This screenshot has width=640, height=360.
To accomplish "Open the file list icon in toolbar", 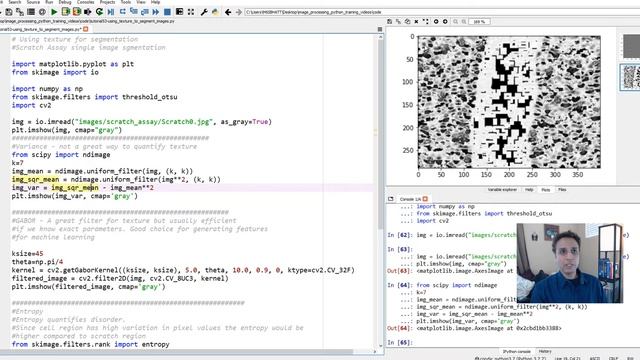I will [x=31, y=12].
